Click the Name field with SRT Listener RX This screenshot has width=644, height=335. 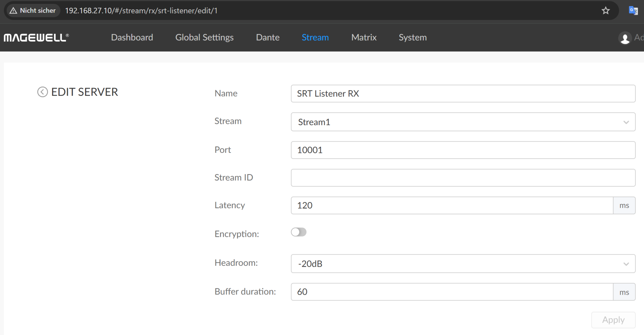click(463, 94)
